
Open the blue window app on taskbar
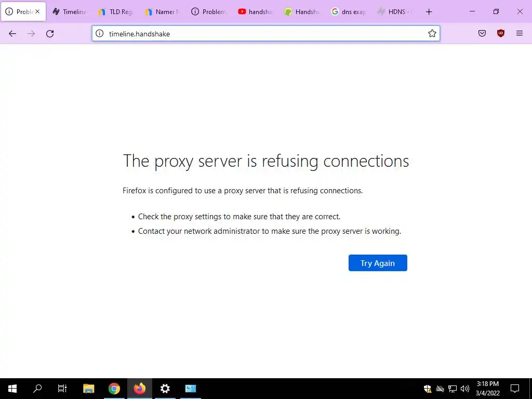[x=190, y=389]
